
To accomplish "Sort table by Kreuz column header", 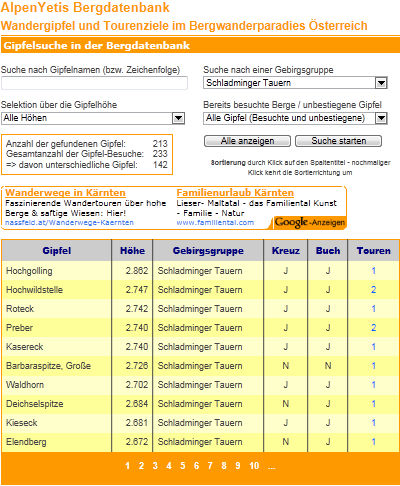I will [286, 251].
